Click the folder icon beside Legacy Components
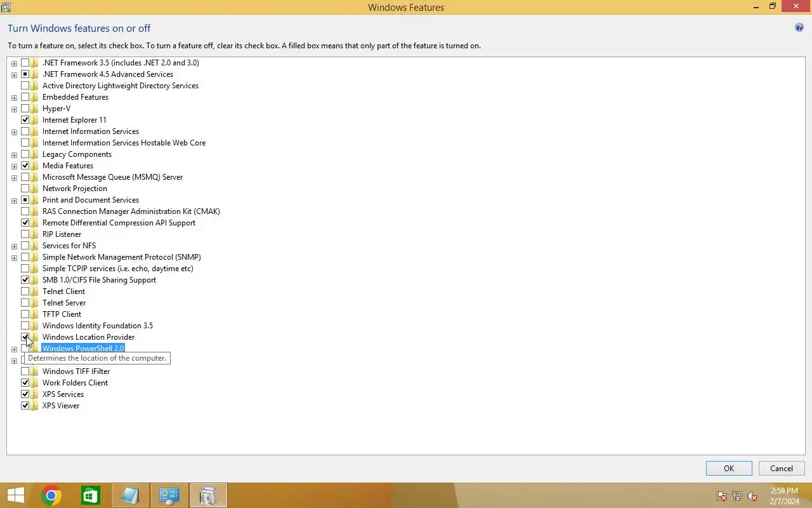Viewport: 812px width, 508px height. [x=35, y=154]
